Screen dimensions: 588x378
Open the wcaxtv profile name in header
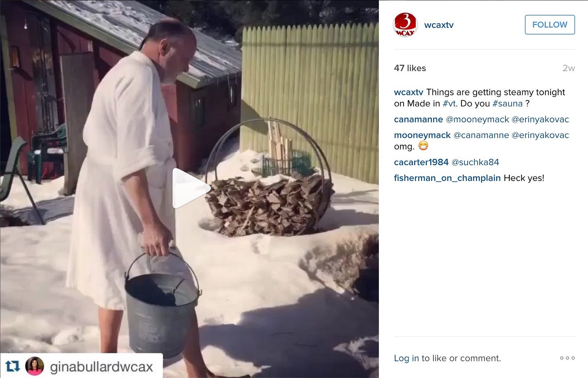pyautogui.click(x=439, y=25)
